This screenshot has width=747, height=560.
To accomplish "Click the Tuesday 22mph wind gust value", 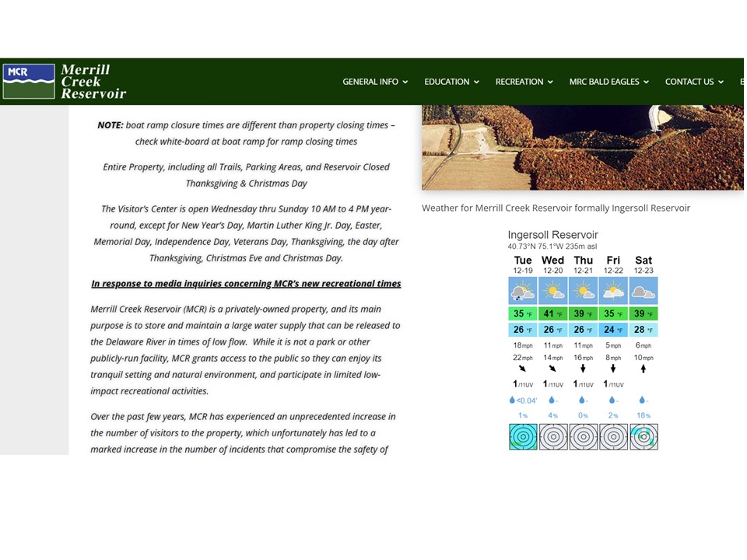I will click(x=523, y=358).
